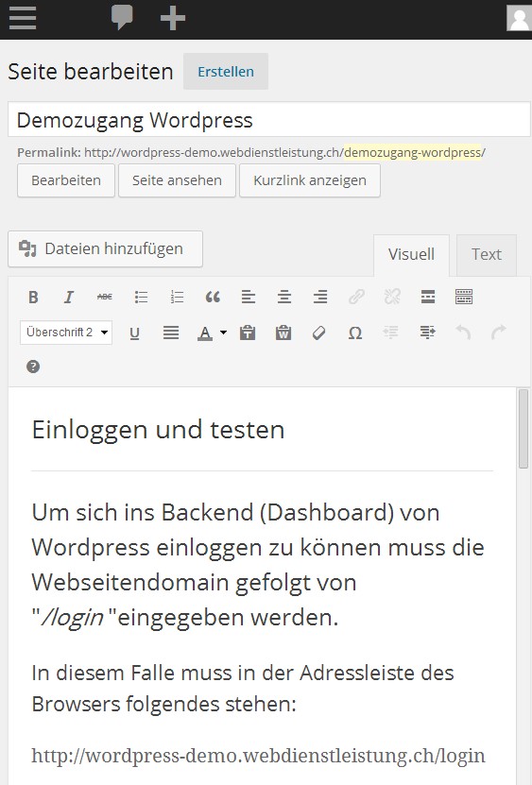Insert a numbered list
The image size is (532, 785).
tap(177, 297)
